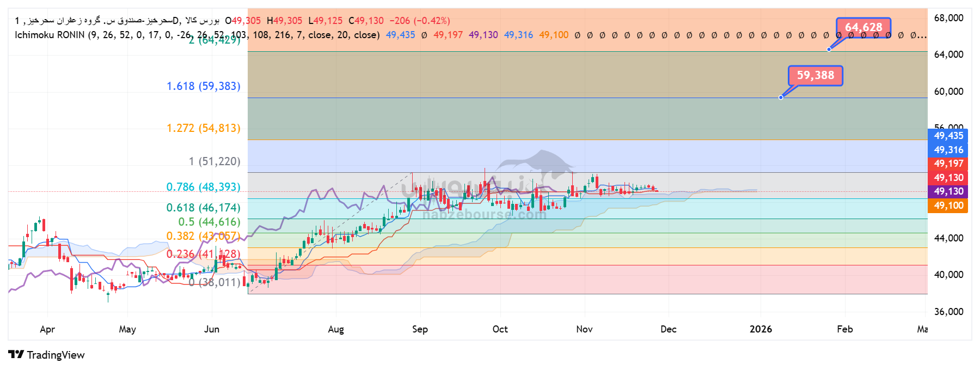This screenshot has width=980, height=369.
Task: Click the purple 49,130 price axis tag
Action: point(948,191)
